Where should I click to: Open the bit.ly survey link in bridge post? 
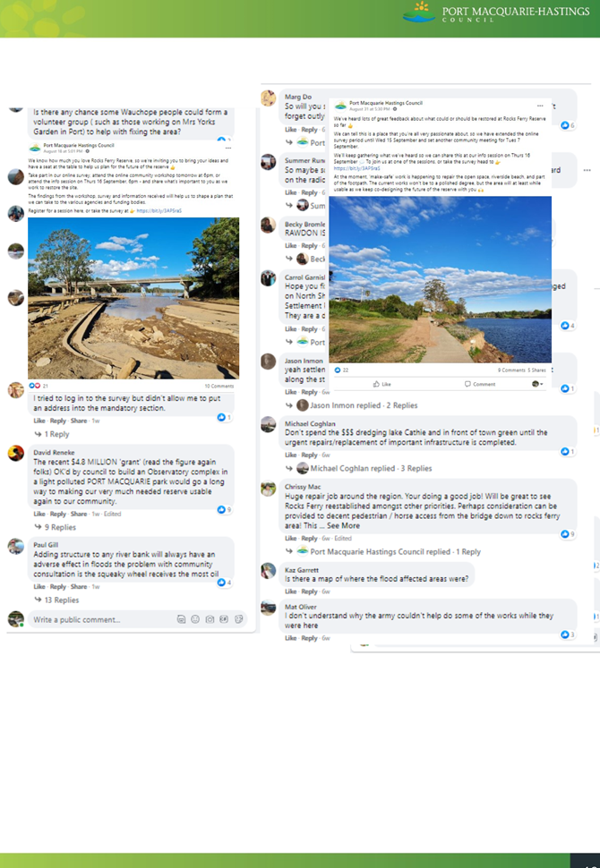159,211
